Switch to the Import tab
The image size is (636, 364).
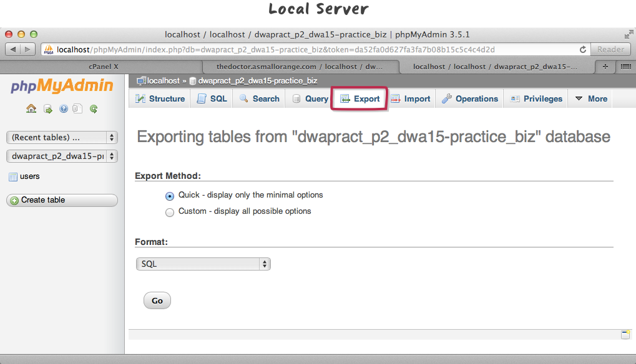coord(411,99)
